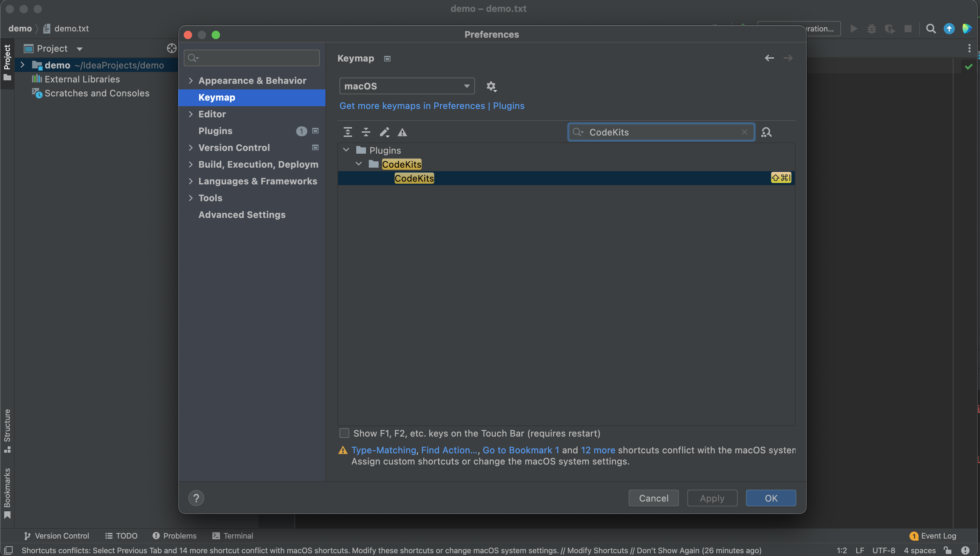Toggle tool window bars icon in status bar
Screen dimensions: 980x556
8,550
